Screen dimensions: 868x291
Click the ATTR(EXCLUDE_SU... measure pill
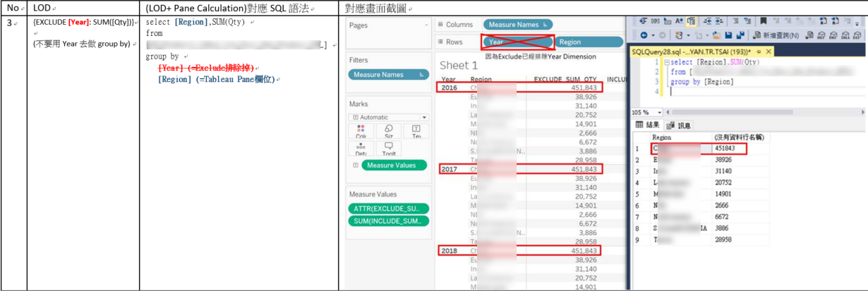click(388, 208)
